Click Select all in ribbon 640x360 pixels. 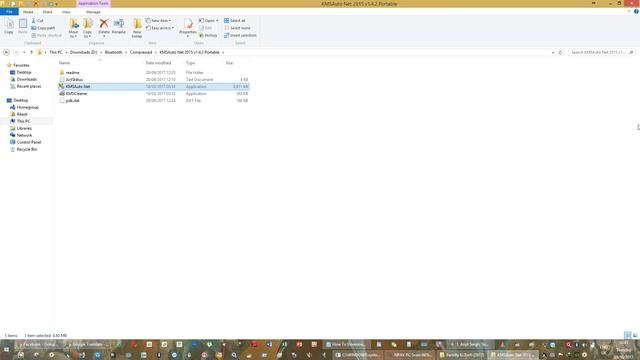(235, 20)
